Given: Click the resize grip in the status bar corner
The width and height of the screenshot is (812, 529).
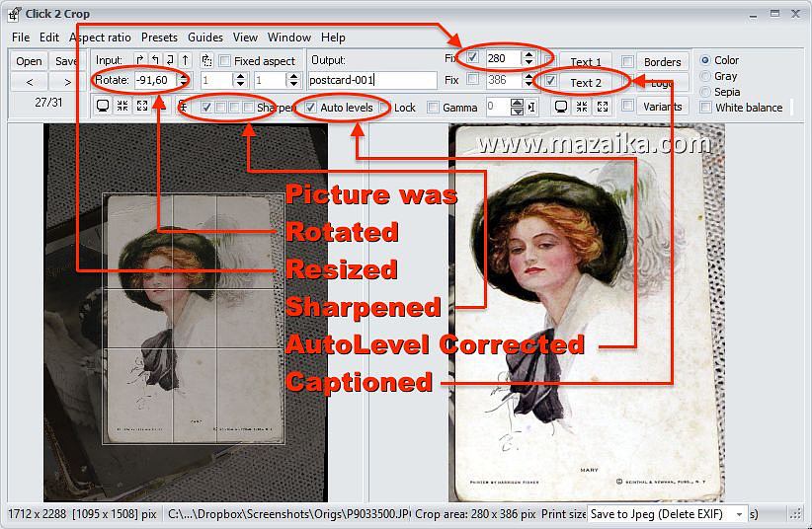Looking at the screenshot, I should 795,514.
